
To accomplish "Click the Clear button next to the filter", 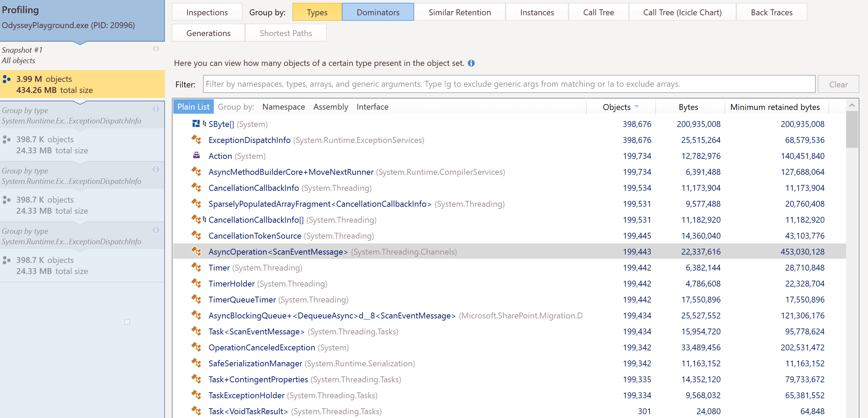I will point(838,84).
